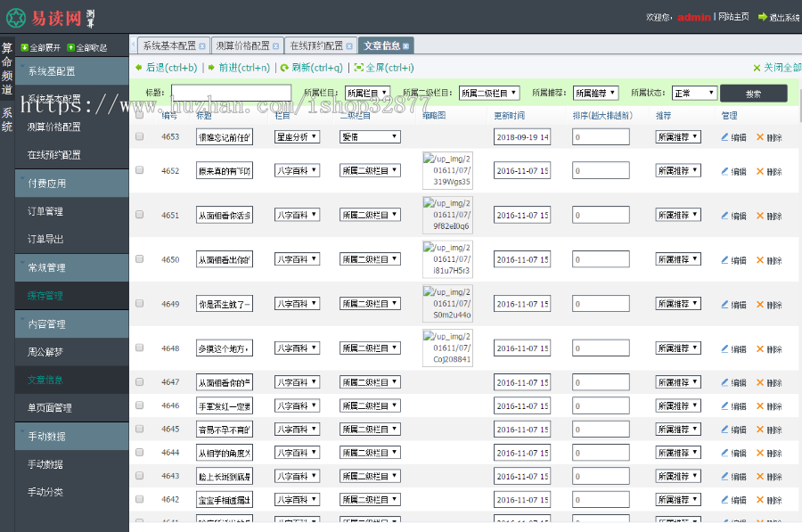
Task: Click the back arrow 后退(ctrl+b)
Action: (x=139, y=68)
